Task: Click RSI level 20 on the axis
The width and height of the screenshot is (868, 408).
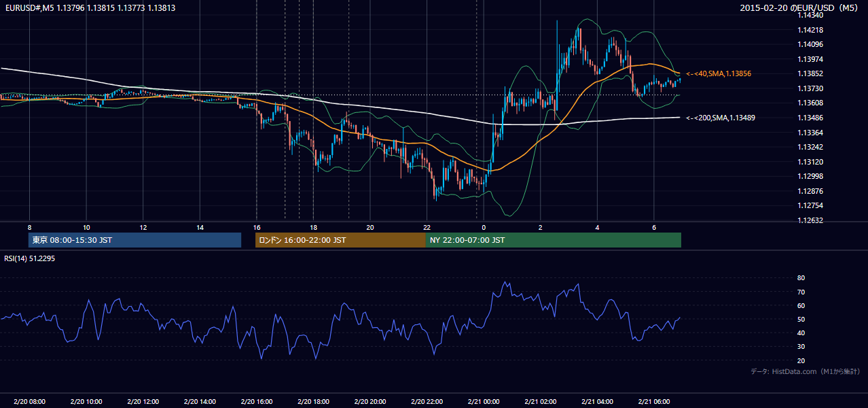Action: coord(801,361)
